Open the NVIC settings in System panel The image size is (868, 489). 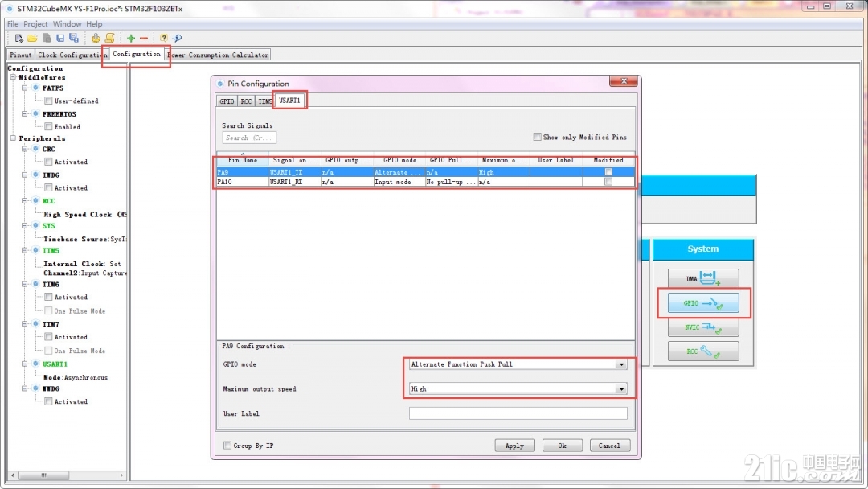click(703, 327)
